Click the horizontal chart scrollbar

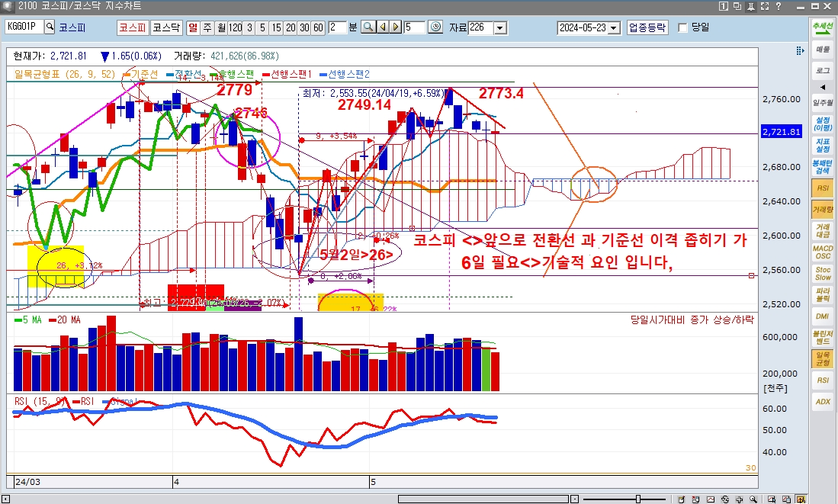[x=483, y=499]
